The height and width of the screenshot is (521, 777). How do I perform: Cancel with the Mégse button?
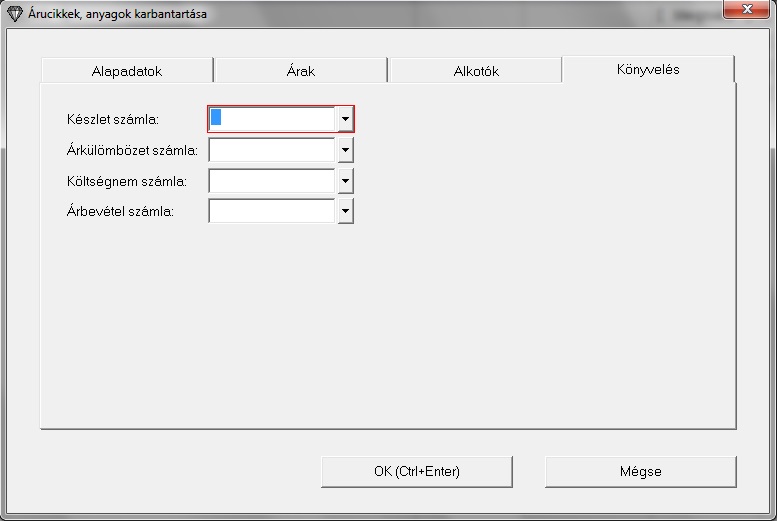tap(640, 471)
